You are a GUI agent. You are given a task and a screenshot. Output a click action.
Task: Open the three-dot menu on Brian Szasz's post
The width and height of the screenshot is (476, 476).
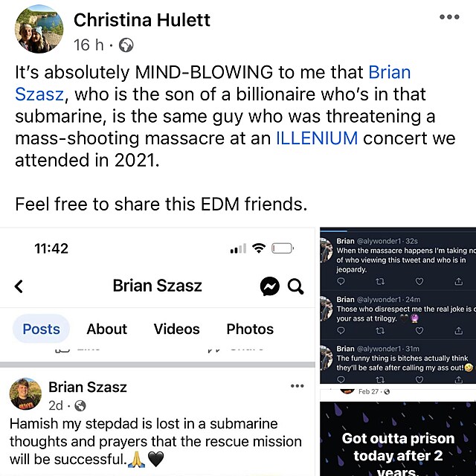coord(297,386)
